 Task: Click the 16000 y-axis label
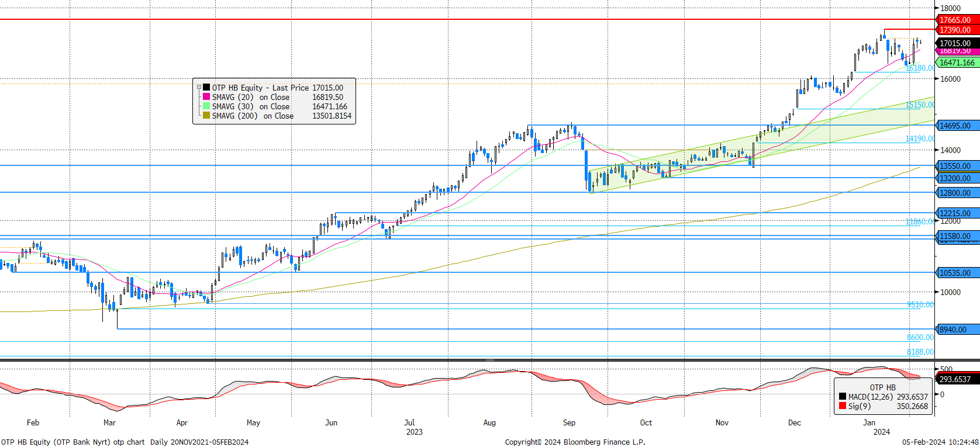pos(950,79)
